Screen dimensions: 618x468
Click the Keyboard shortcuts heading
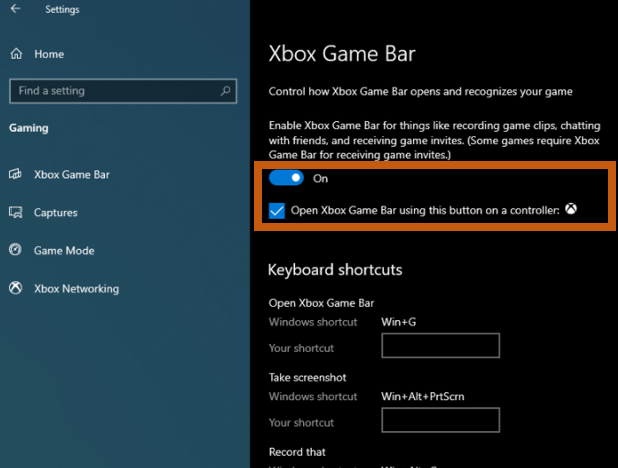[x=335, y=270]
